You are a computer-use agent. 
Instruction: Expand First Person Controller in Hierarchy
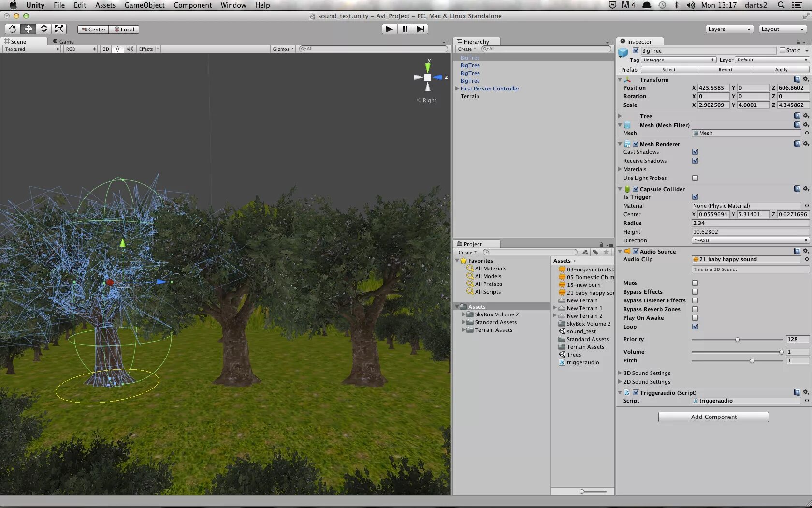457,89
